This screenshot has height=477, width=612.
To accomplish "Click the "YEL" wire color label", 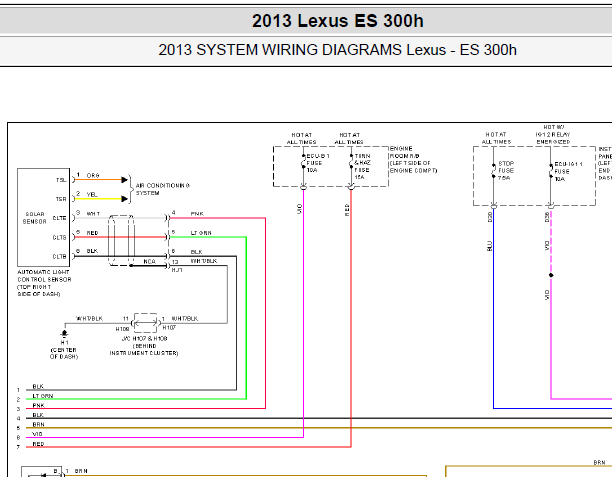I will [x=92, y=194].
